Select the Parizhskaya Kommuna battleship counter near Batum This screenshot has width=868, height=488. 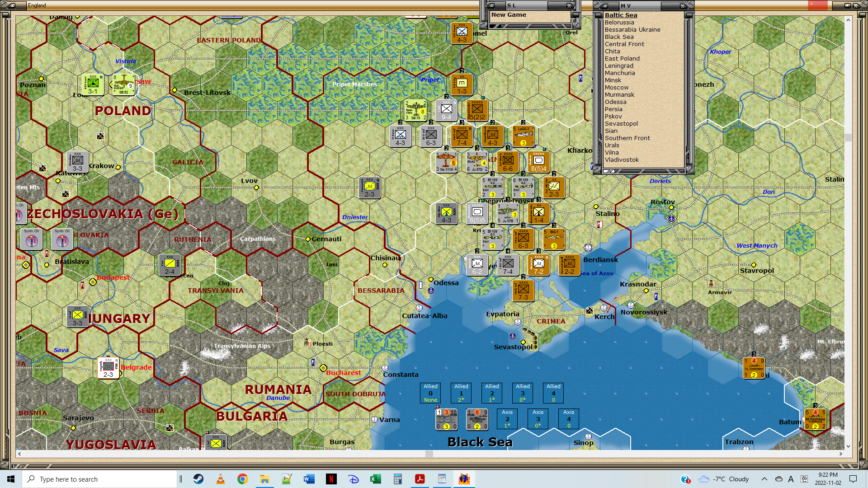click(x=815, y=419)
